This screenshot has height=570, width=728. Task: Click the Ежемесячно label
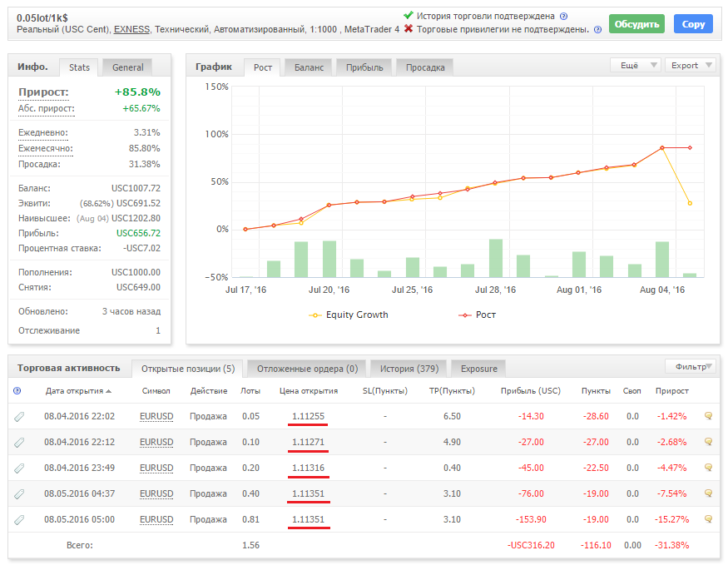46,149
